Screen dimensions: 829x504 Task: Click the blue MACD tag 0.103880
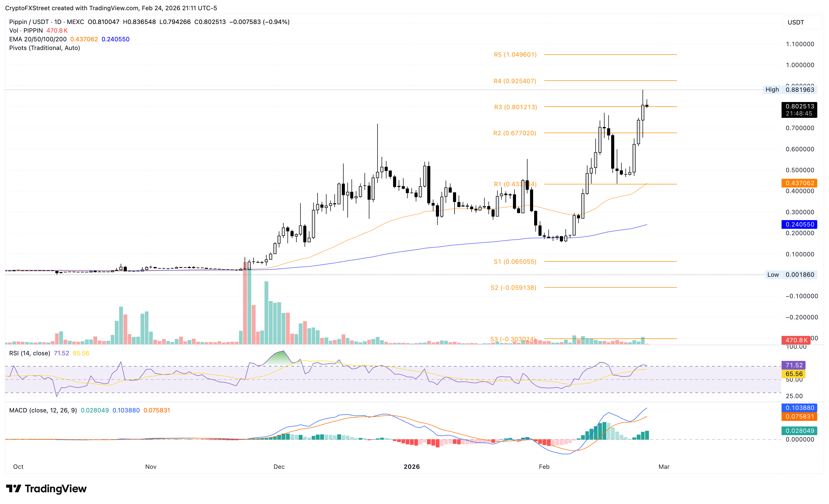pos(799,408)
